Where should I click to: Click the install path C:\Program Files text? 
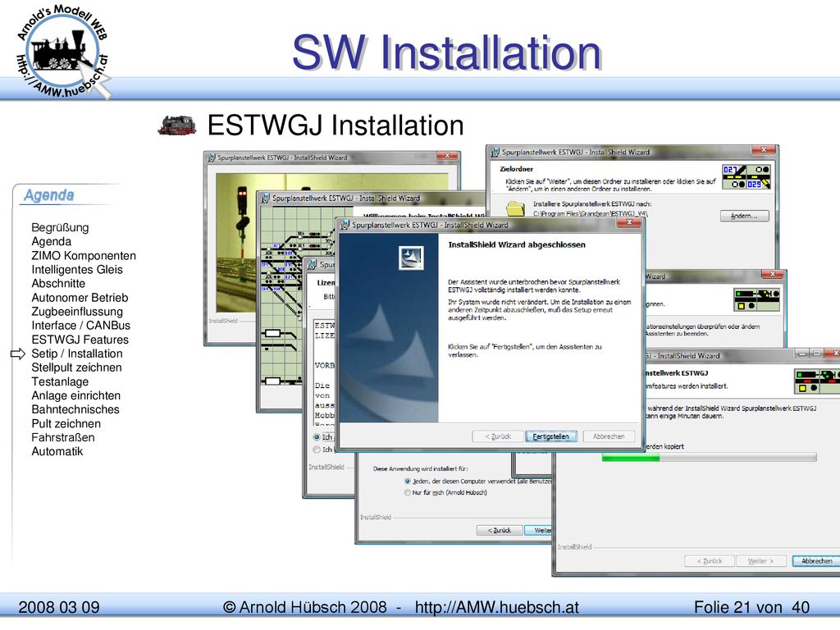(590, 213)
